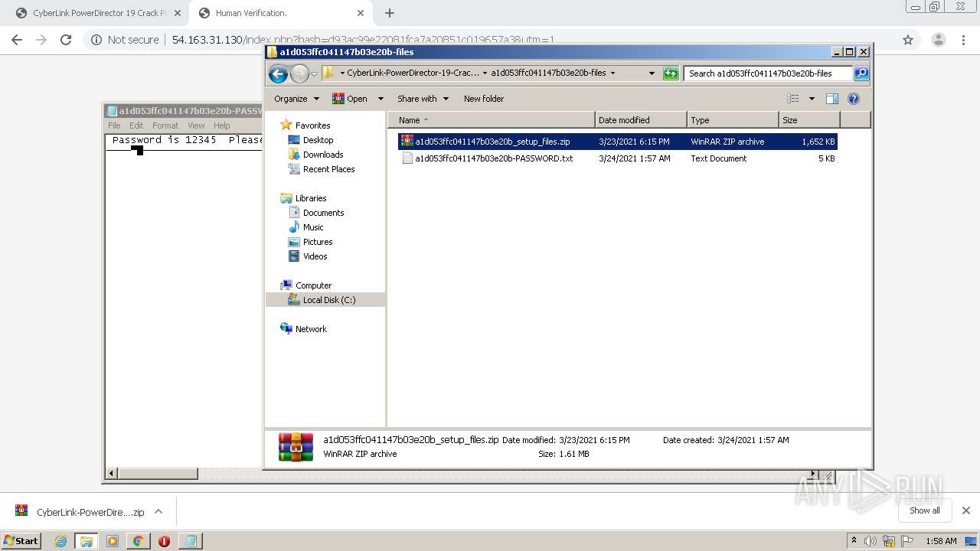Open Notepad Help menu
This screenshot has height=551, width=980.
(221, 126)
